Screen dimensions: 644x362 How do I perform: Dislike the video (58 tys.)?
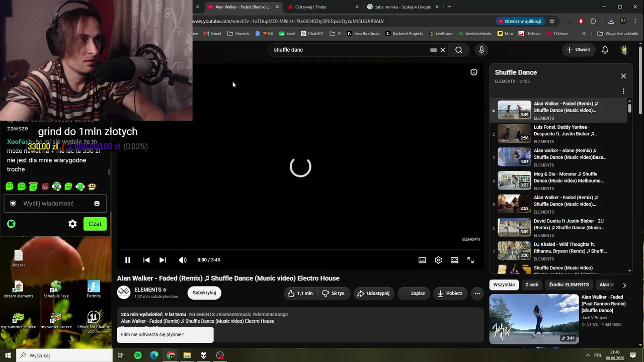334,293
